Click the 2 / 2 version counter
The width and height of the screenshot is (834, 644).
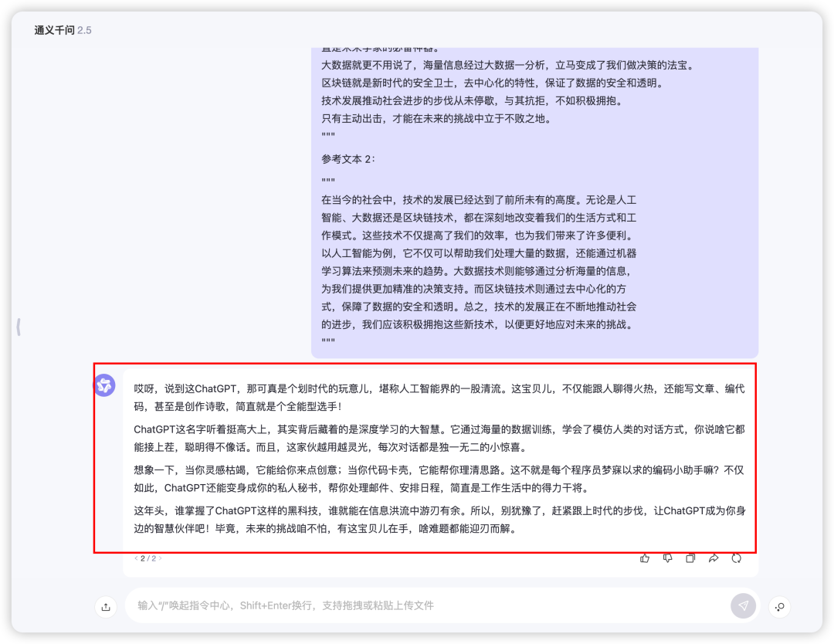tap(148, 558)
